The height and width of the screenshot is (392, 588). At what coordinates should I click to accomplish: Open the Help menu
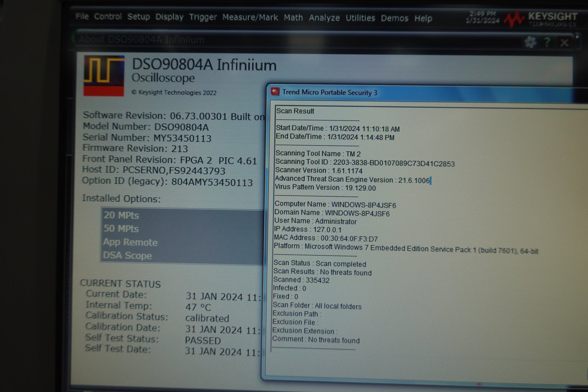click(423, 18)
